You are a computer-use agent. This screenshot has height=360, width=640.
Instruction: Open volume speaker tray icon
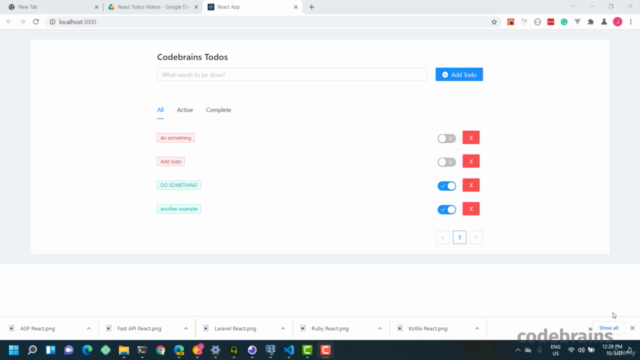pos(581,350)
